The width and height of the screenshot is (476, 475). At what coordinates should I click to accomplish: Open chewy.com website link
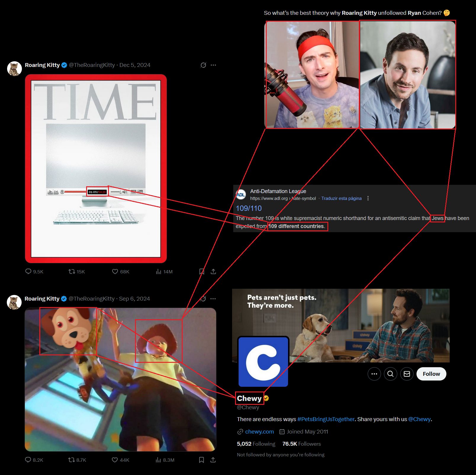[x=259, y=431]
